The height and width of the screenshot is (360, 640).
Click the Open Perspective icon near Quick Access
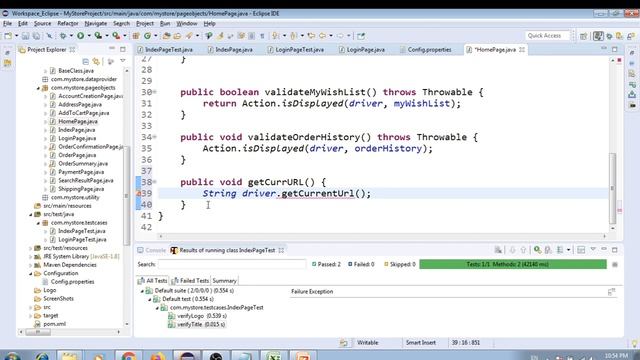584,36
